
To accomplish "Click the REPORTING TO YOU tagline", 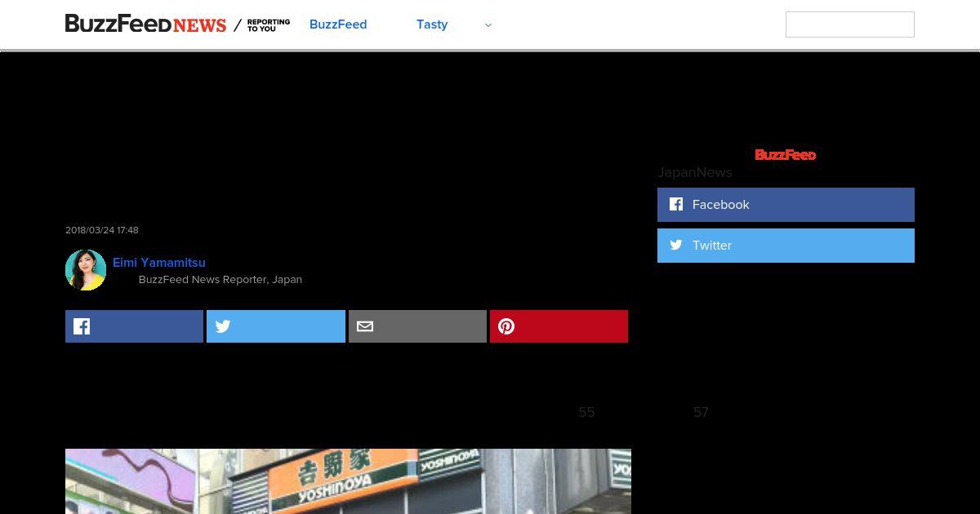I will [269, 25].
